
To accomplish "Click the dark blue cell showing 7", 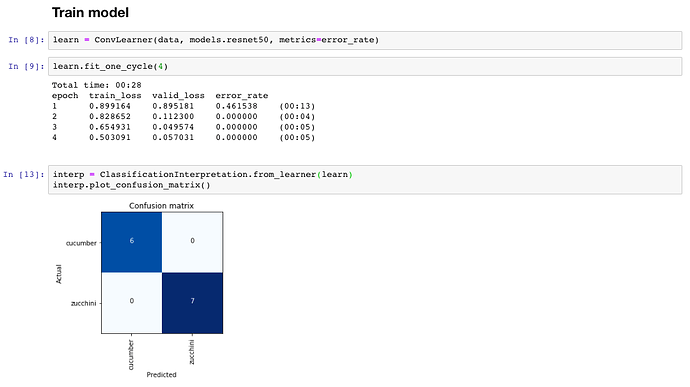I will pos(192,303).
